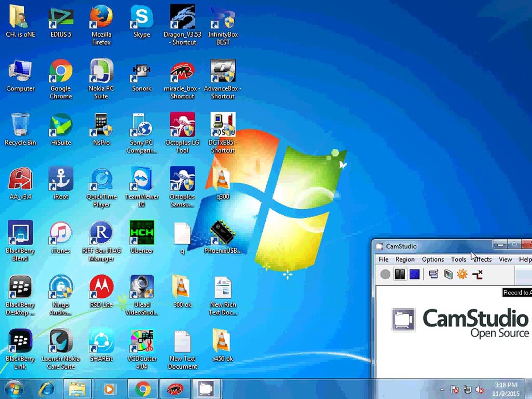Click the Pause button in CamStudio toolbar
The width and height of the screenshot is (532, 399).
(x=400, y=274)
